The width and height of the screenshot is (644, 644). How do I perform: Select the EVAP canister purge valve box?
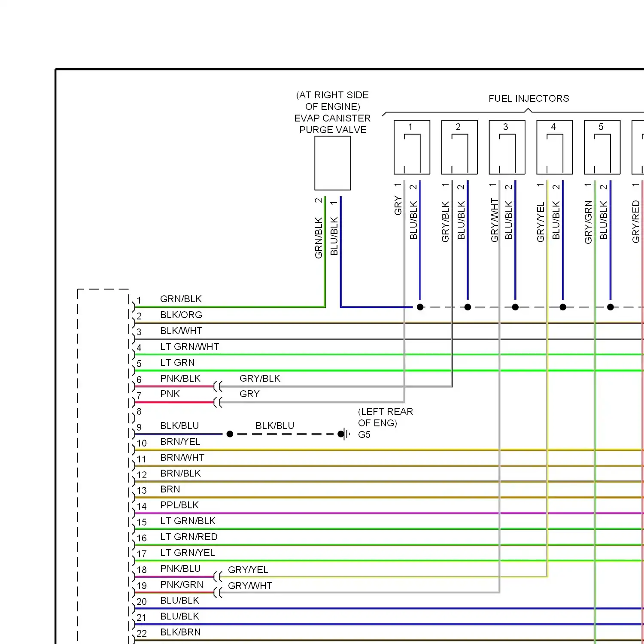pos(333,163)
